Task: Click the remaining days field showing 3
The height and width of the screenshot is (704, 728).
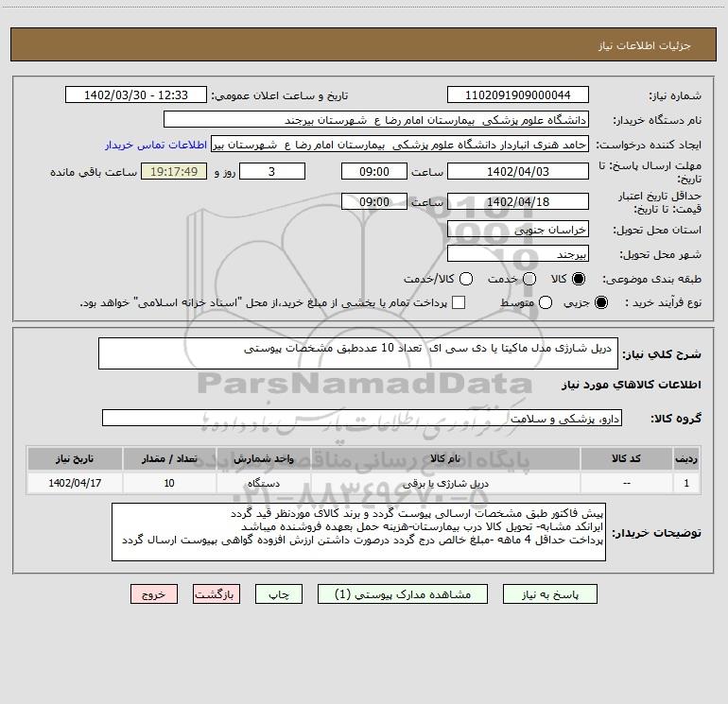Action: [x=272, y=171]
